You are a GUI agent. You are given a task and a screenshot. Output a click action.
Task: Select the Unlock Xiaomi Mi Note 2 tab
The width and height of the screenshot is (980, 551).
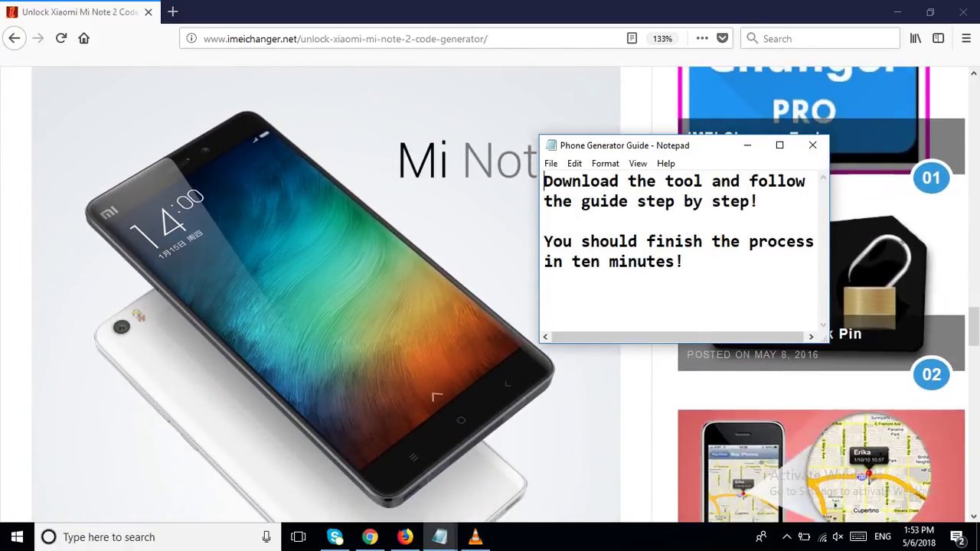[x=80, y=12]
